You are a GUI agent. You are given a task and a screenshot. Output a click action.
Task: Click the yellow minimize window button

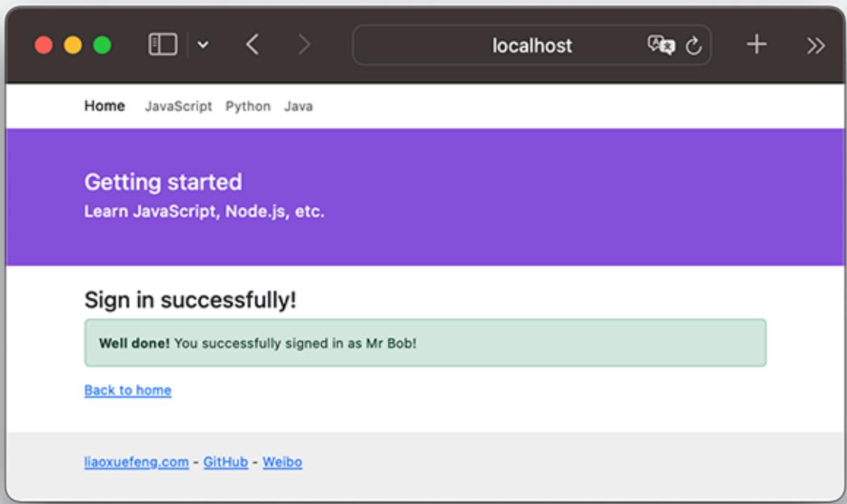(73, 46)
